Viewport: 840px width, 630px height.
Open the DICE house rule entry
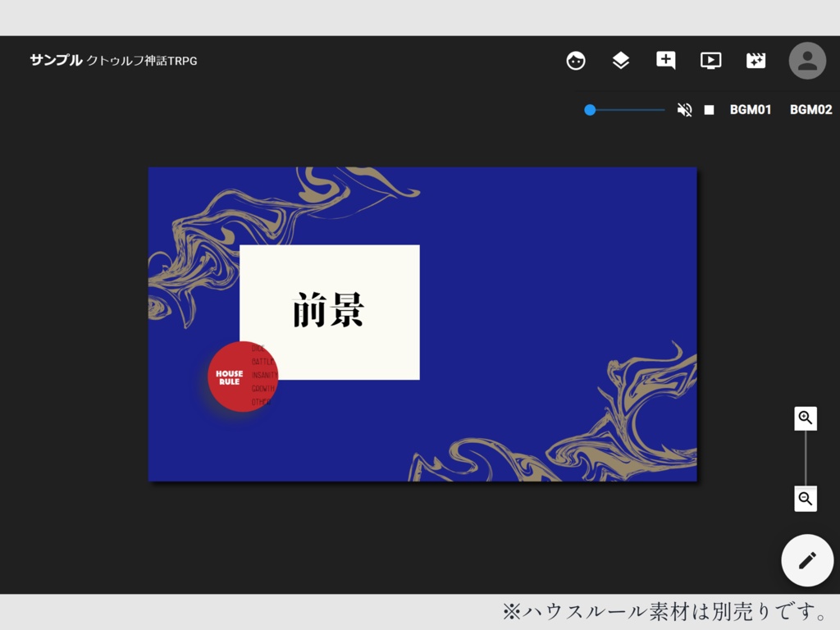pyautogui.click(x=257, y=348)
